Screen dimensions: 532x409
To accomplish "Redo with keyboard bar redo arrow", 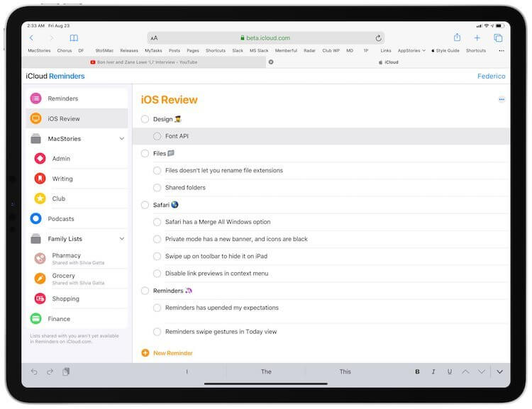I will click(x=50, y=371).
